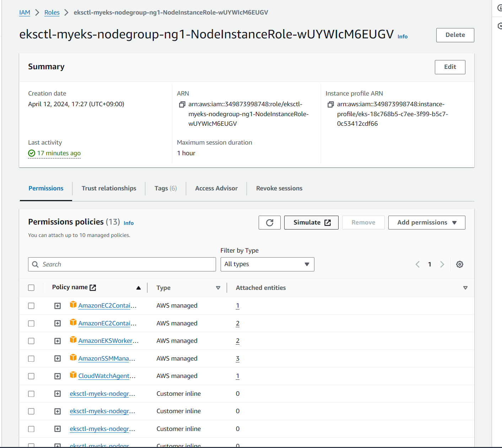Screen dimensions: 502x448
Task: Select the CloudWatchAgent policy checkbox
Action: (31, 376)
